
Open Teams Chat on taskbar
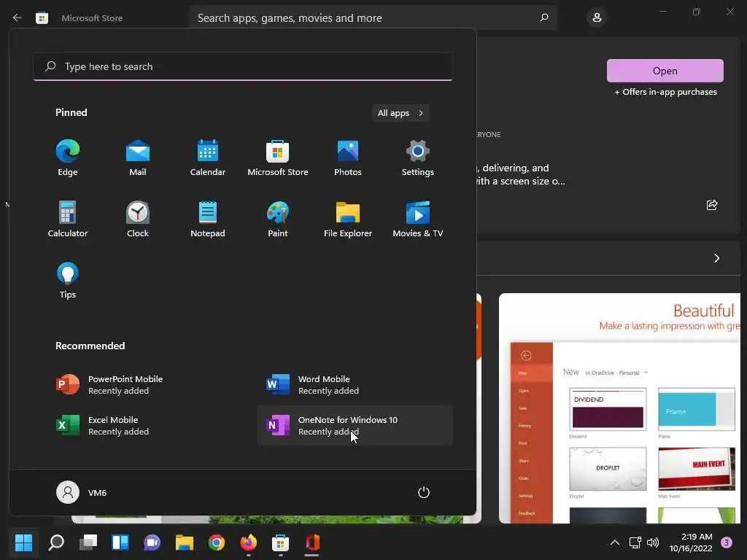[152, 542]
